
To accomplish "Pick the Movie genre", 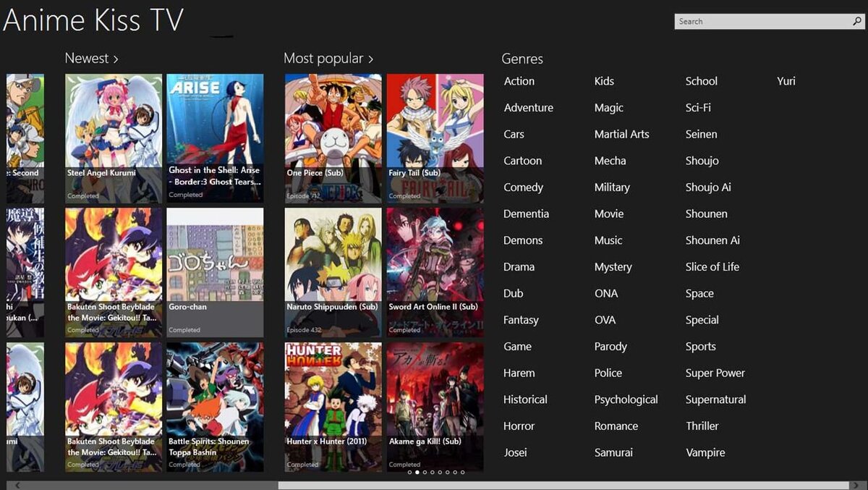I will pos(609,214).
